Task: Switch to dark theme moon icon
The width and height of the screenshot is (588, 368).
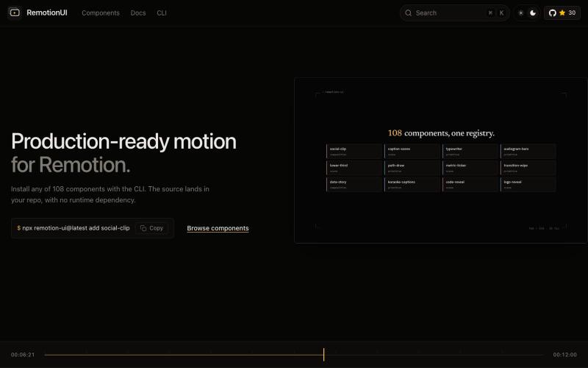Action: coord(533,13)
